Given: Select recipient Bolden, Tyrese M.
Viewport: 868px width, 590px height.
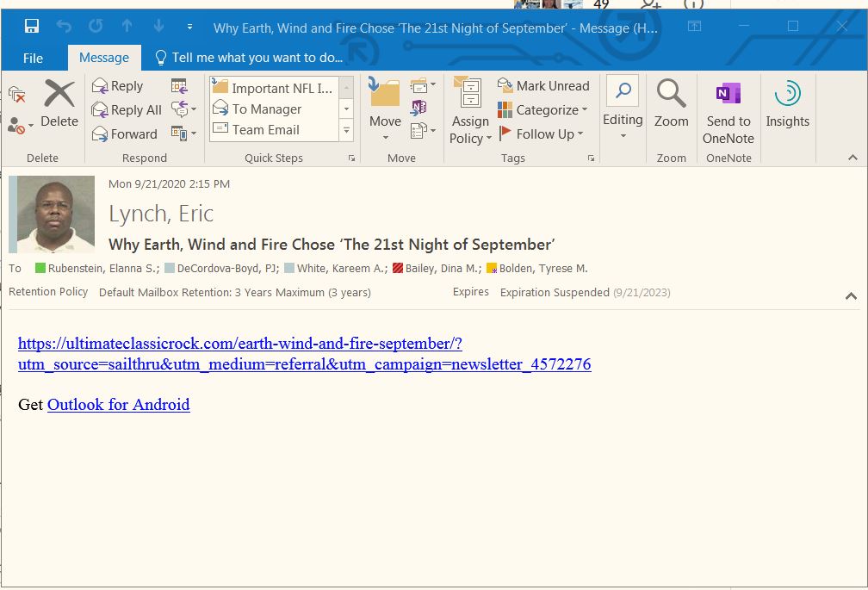Looking at the screenshot, I should coord(543,269).
